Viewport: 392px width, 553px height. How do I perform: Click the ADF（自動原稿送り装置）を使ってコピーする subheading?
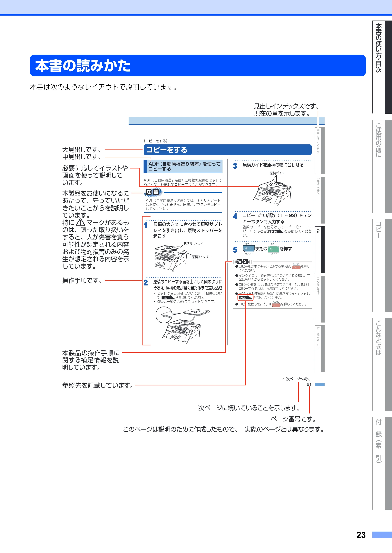(x=183, y=166)
